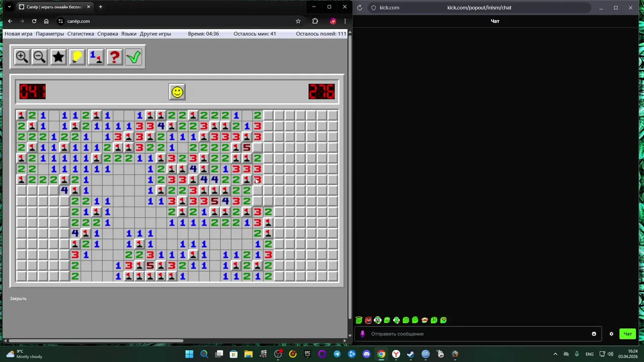Image resolution: width=644 pixels, height=362 pixels.
Task: Open the Chrome three-dot menu
Action: (345, 21)
